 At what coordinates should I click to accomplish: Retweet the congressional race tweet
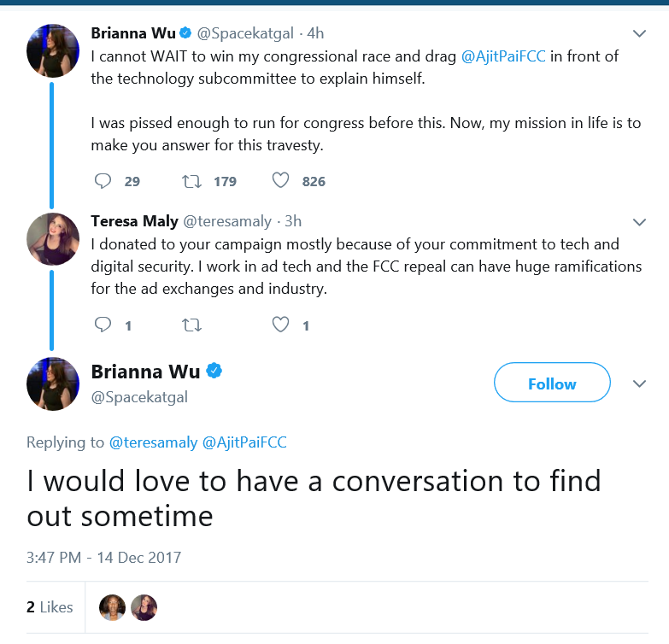coord(191,182)
